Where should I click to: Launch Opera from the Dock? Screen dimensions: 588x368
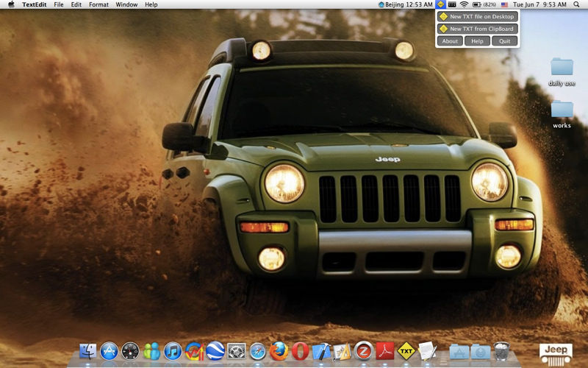coord(300,352)
